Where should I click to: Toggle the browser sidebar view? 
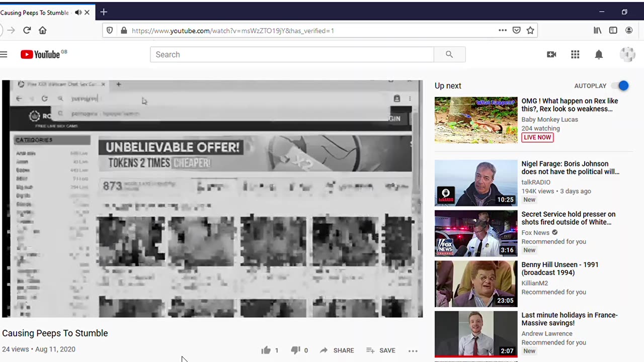point(613,31)
